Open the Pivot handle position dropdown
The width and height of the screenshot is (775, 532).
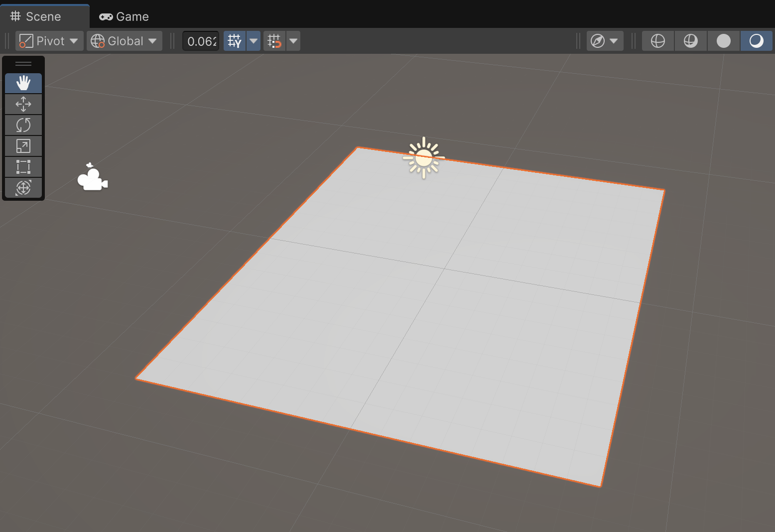49,41
